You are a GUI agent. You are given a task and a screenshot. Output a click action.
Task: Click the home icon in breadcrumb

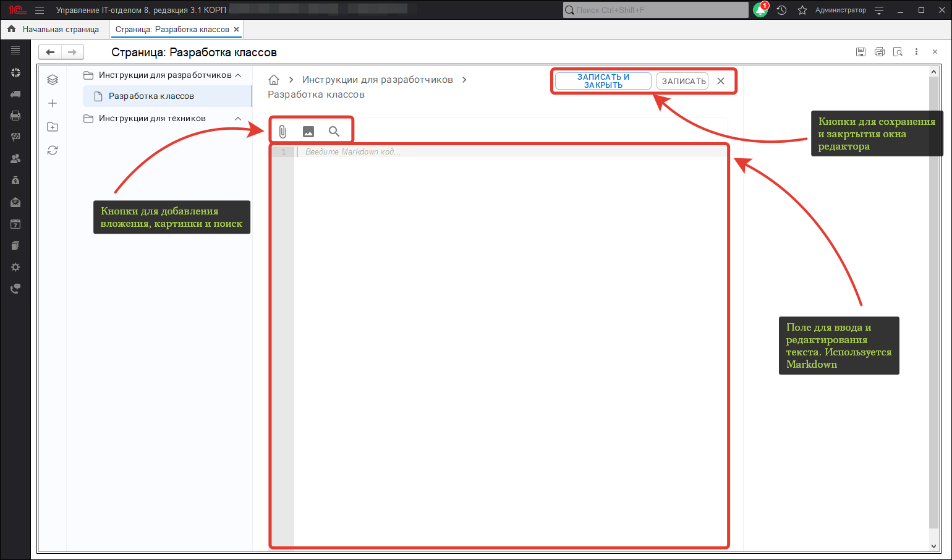[274, 80]
